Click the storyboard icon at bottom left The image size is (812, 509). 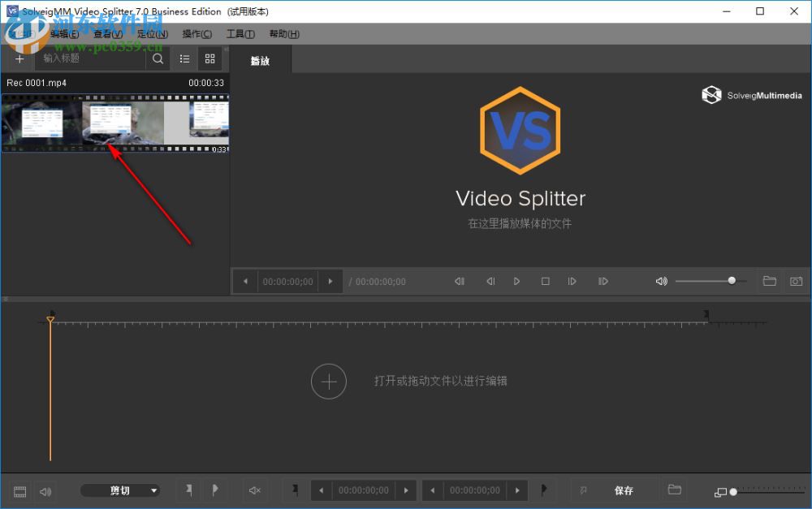(x=18, y=490)
